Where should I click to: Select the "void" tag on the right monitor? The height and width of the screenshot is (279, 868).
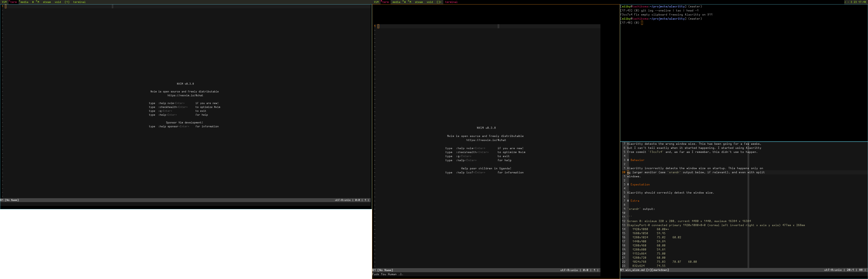click(x=430, y=2)
